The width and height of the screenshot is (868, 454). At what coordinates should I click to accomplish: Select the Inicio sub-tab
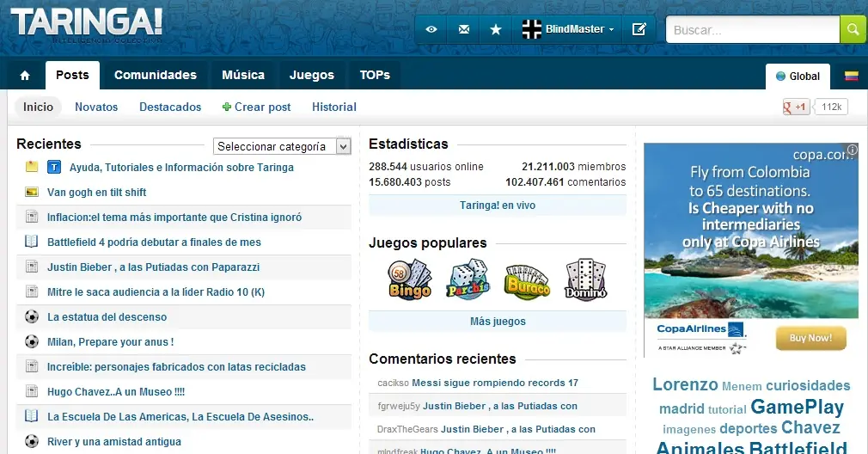[38, 107]
